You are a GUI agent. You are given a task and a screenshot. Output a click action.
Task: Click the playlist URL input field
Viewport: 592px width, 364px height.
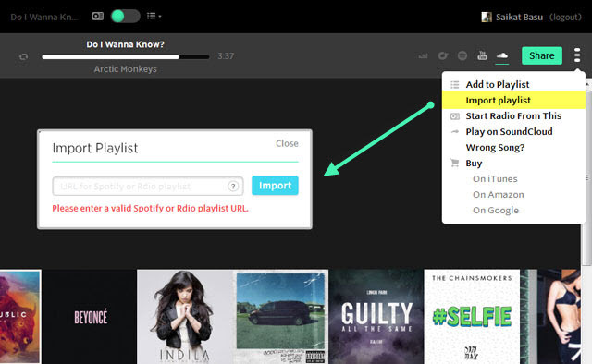(x=148, y=186)
